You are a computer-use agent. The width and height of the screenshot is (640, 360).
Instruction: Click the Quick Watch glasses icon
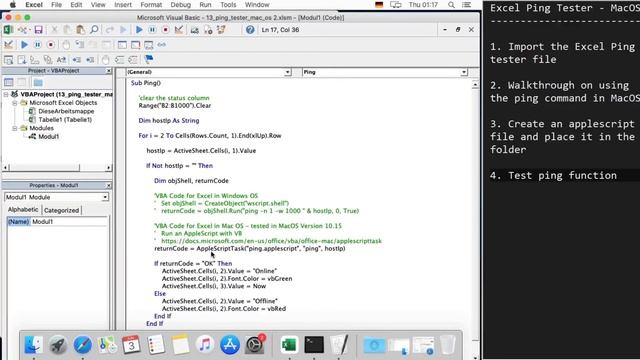(x=162, y=45)
